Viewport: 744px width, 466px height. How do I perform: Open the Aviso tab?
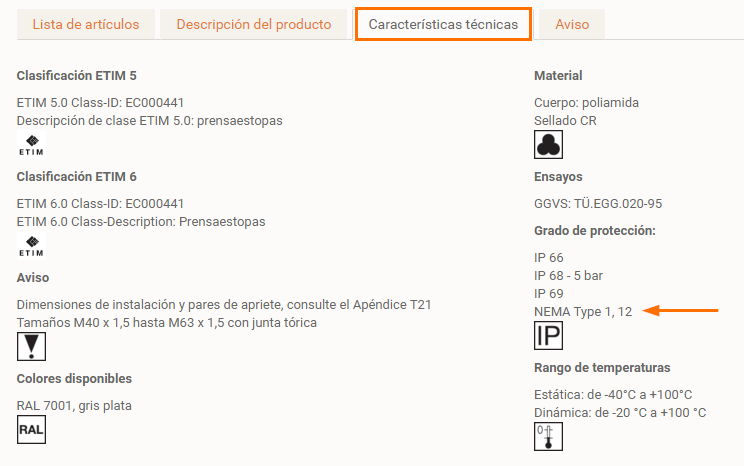(572, 24)
